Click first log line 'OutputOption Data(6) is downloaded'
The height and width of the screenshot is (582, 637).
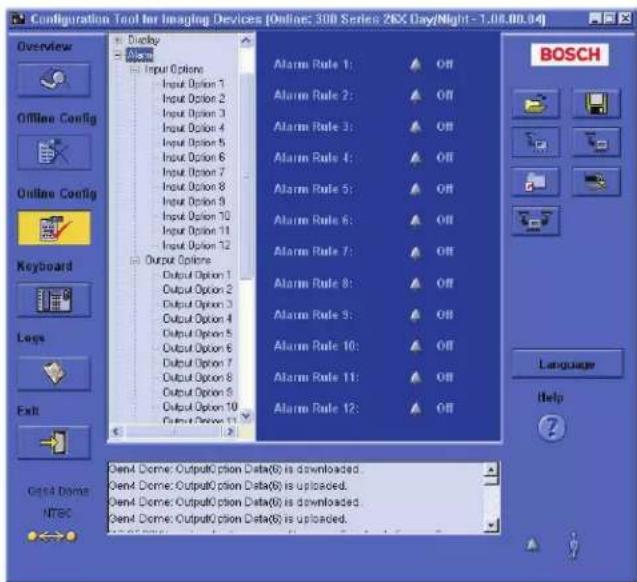click(x=234, y=469)
